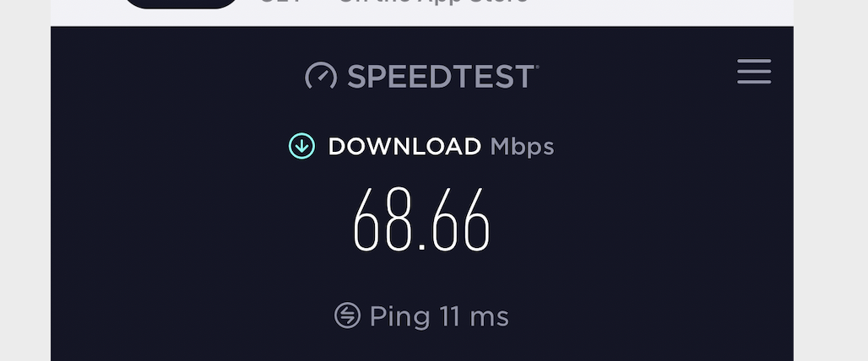Viewport: 868px width, 361px height.
Task: Tap the dark app badge in top banner
Action: tap(182, 4)
